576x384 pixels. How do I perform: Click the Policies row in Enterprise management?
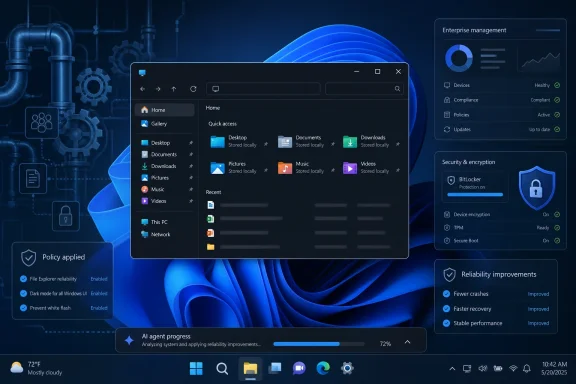click(501, 115)
